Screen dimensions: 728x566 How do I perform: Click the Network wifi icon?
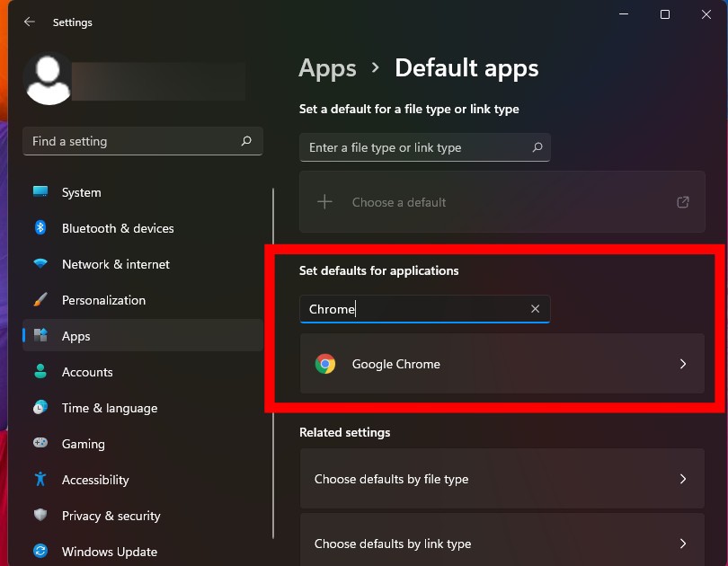(40, 263)
